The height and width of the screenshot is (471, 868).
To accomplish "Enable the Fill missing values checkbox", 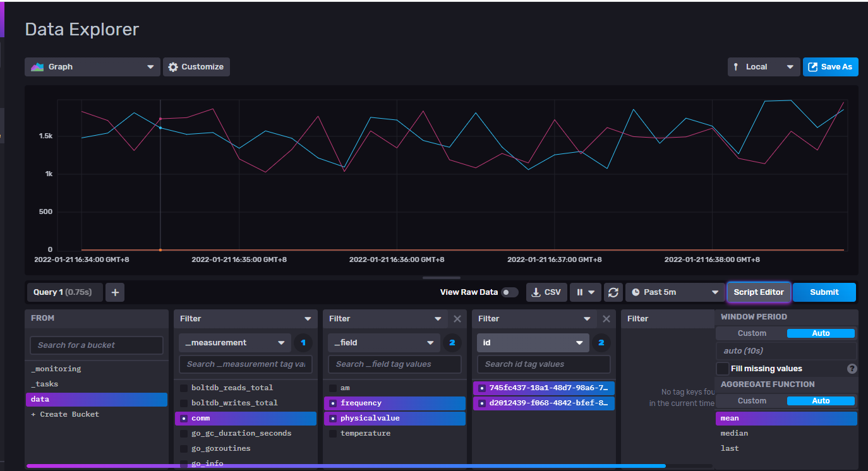I will pos(723,369).
